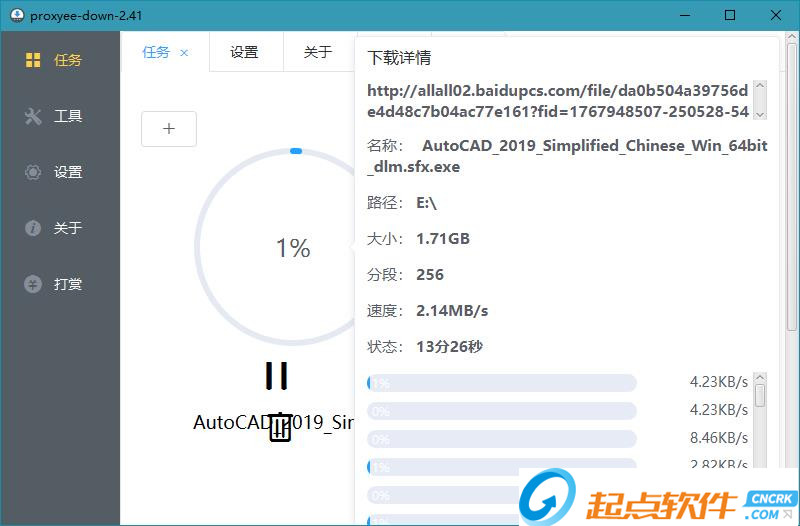Open the 关于 section in sidebar
800x526 pixels.
click(x=54, y=228)
